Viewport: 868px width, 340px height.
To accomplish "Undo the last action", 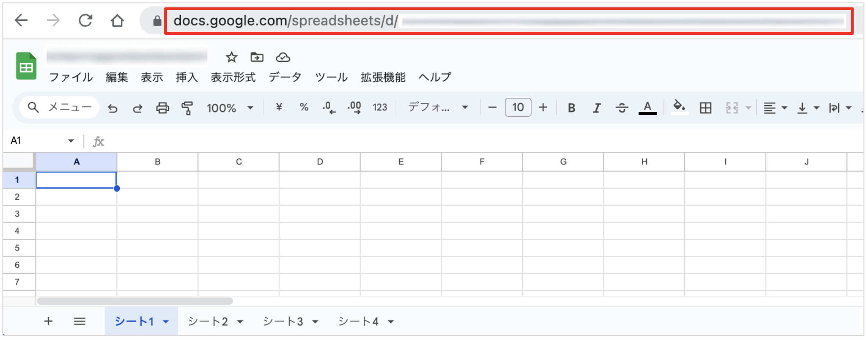I will (x=113, y=108).
